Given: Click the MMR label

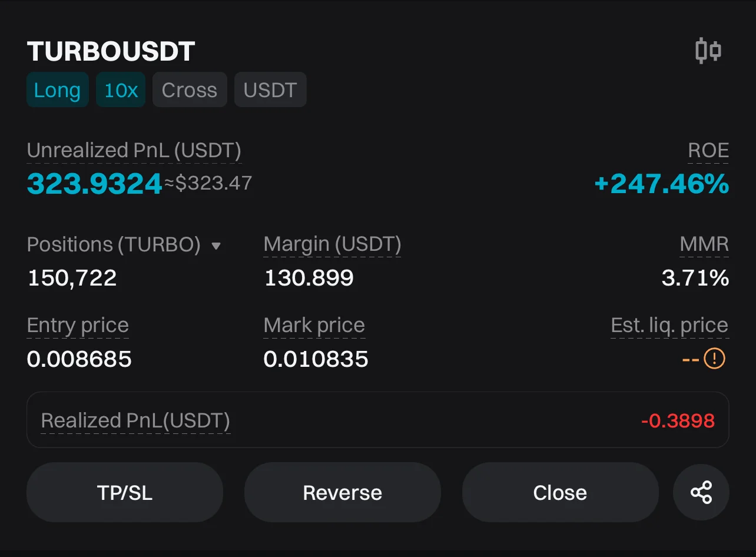Looking at the screenshot, I should pos(704,244).
